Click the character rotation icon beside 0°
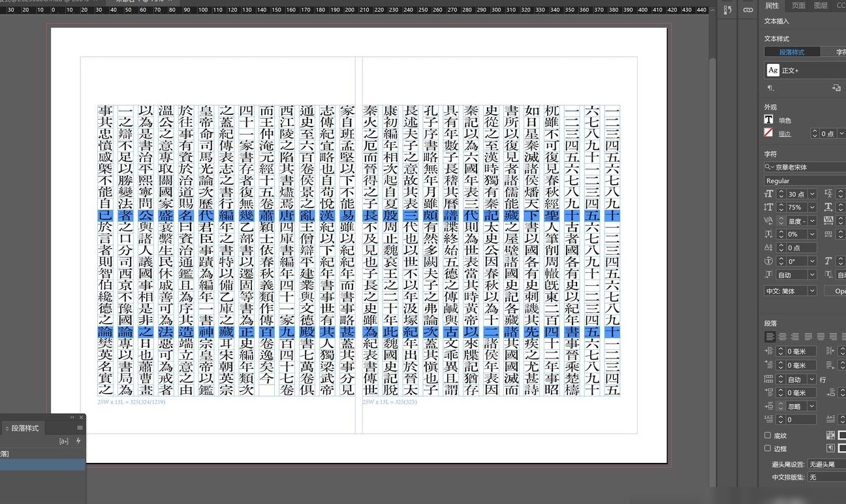Image resolution: width=846 pixels, height=504 pixels. (x=769, y=261)
